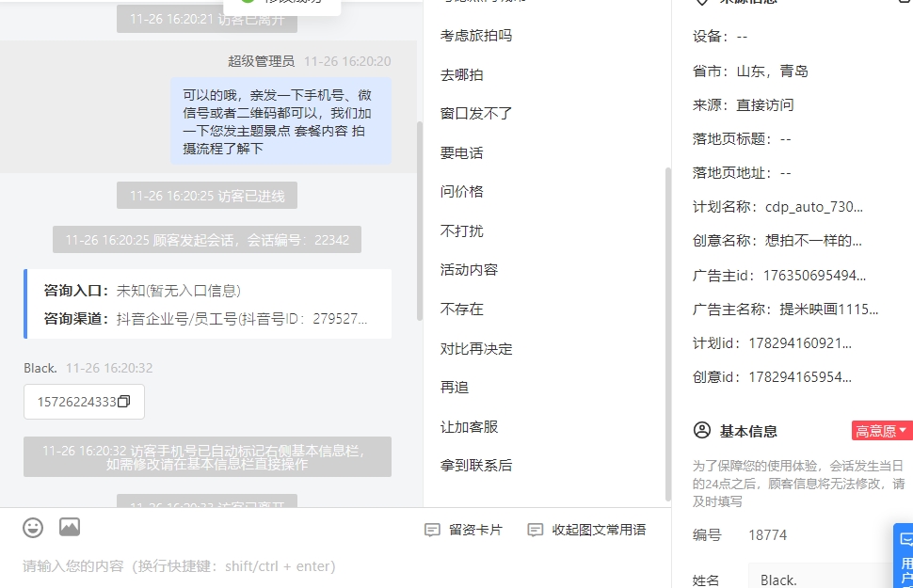913x588 pixels.
Task: Click the 计划id 178294160921 value
Action: 800,342
